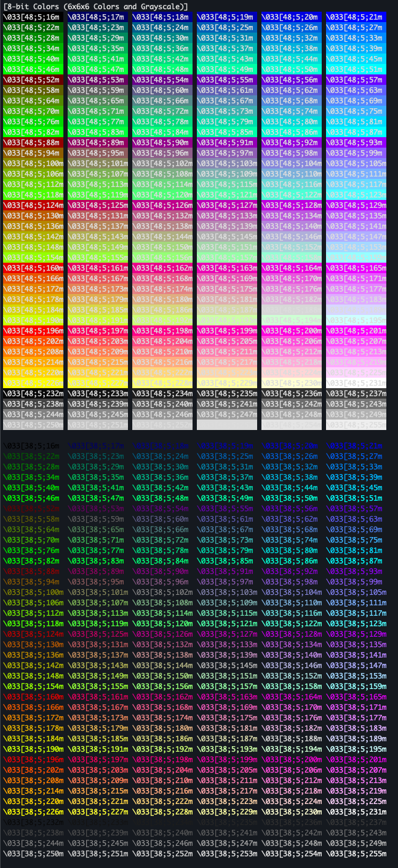Choose the navy swatch \033[48;5;17m
The image size is (398, 868).
[x=98, y=17]
